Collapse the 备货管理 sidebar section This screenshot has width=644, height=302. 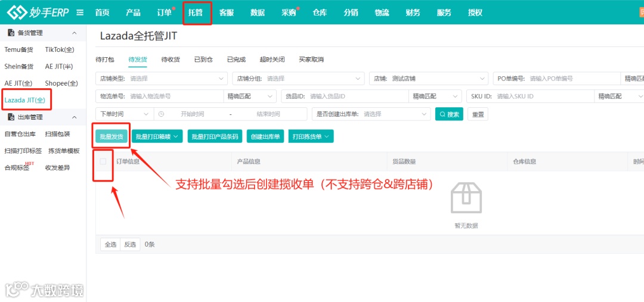75,33
